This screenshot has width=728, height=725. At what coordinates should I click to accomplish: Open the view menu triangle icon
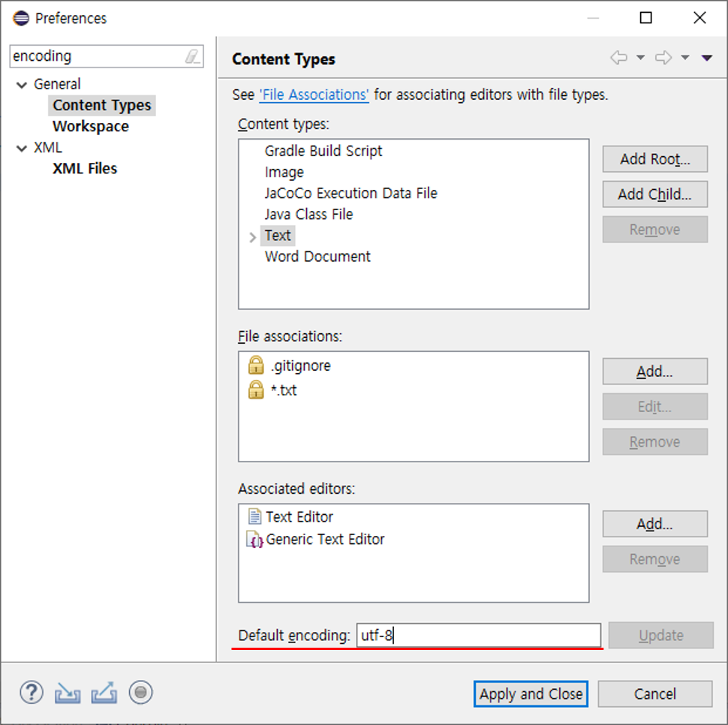[706, 59]
